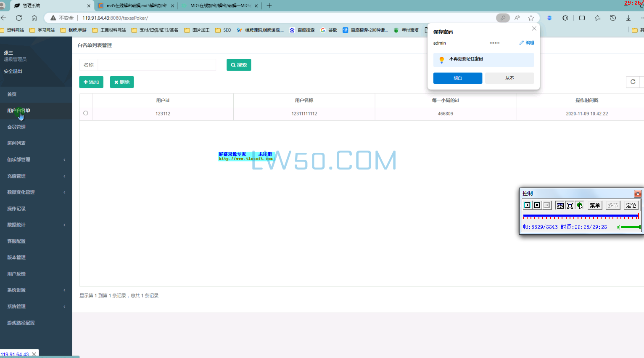Click the green 搜索 button
Viewport: 644px width, 358px height.
(x=239, y=65)
